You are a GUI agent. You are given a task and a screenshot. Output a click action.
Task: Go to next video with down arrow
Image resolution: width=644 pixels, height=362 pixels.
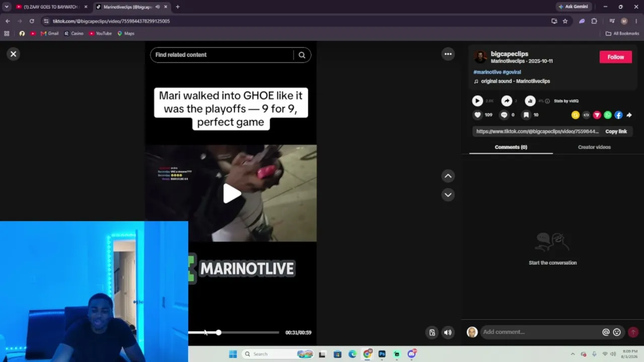pyautogui.click(x=448, y=195)
